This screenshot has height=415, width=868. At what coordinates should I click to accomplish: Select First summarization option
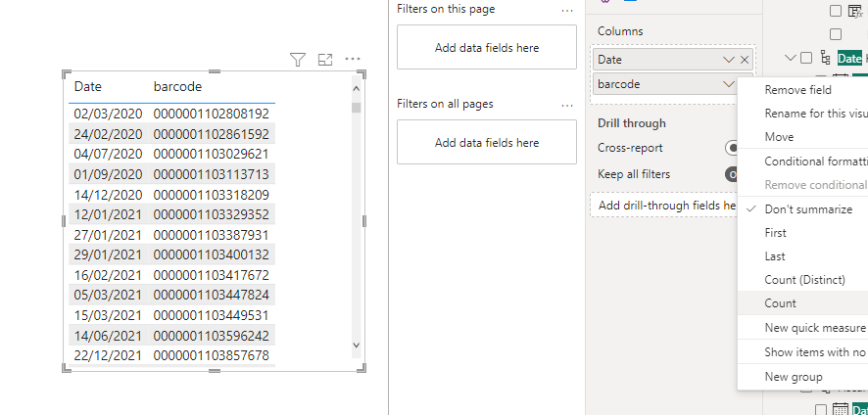click(802, 233)
